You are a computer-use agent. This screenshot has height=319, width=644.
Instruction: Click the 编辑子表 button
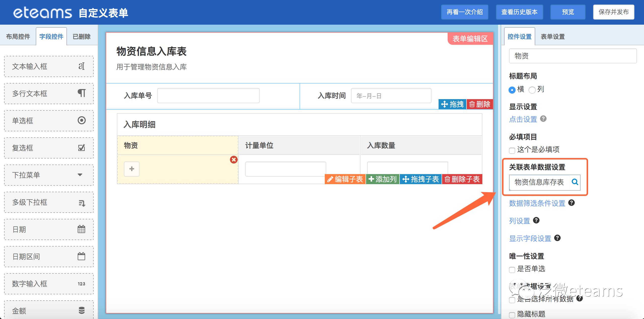345,179
